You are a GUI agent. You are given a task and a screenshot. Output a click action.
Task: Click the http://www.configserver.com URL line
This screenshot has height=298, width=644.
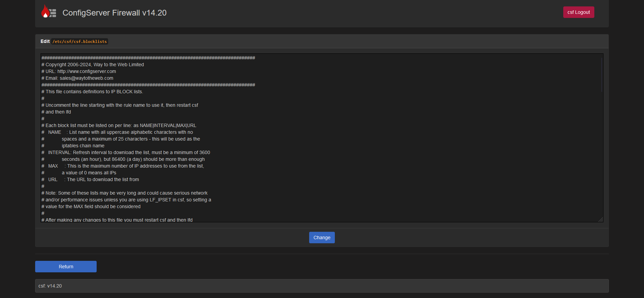pos(79,71)
